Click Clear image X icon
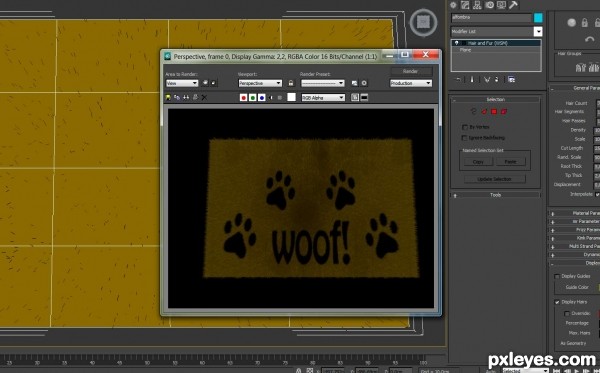Viewport: 600px width, 373px height. click(204, 98)
